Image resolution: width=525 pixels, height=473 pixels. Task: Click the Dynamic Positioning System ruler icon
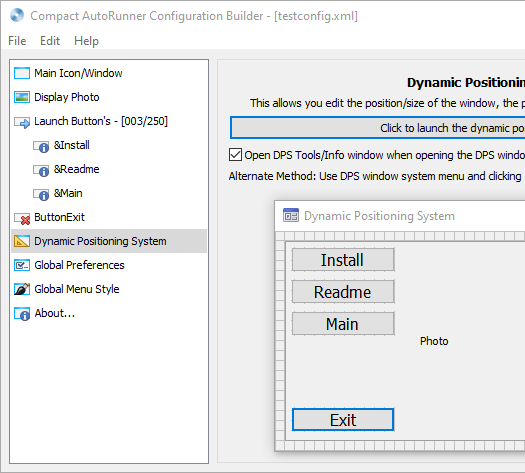tap(22, 241)
